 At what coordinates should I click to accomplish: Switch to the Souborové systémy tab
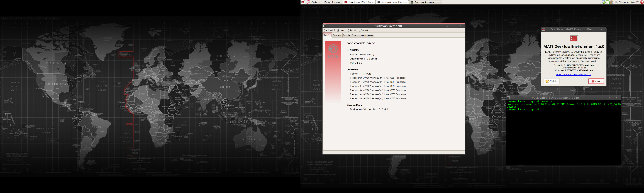(362, 35)
